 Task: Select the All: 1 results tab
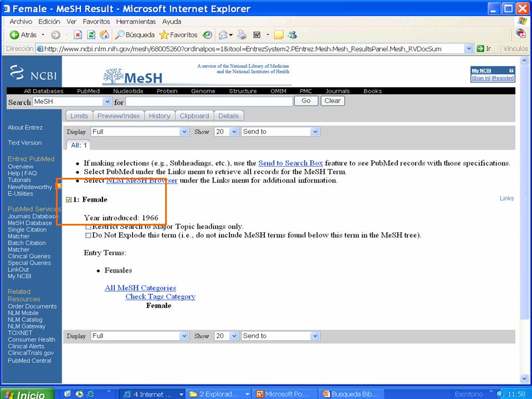79,145
